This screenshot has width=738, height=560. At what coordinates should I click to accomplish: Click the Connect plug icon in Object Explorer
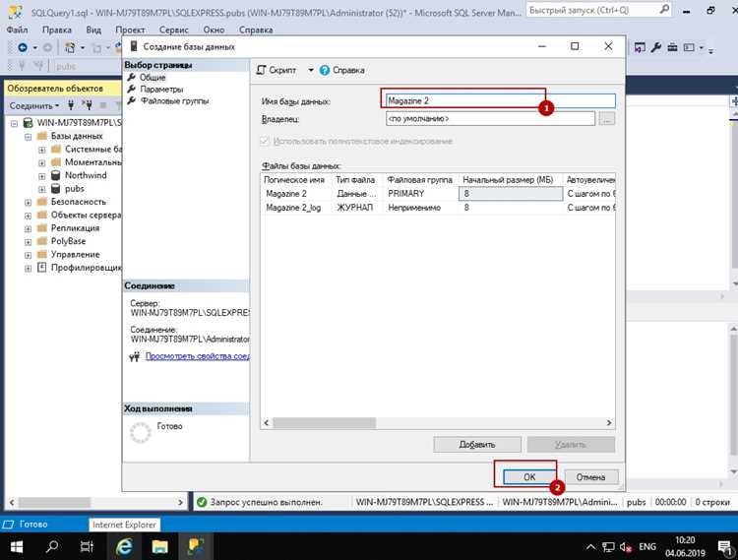(x=71, y=105)
